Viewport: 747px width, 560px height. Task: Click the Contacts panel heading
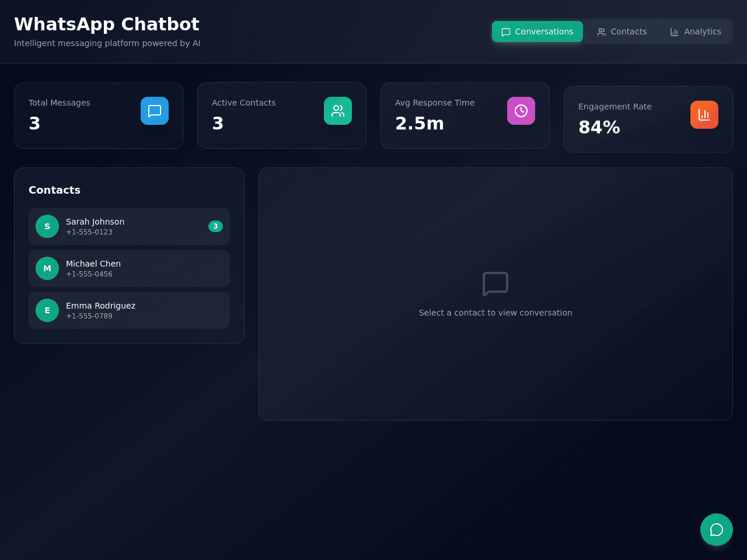[x=54, y=190]
